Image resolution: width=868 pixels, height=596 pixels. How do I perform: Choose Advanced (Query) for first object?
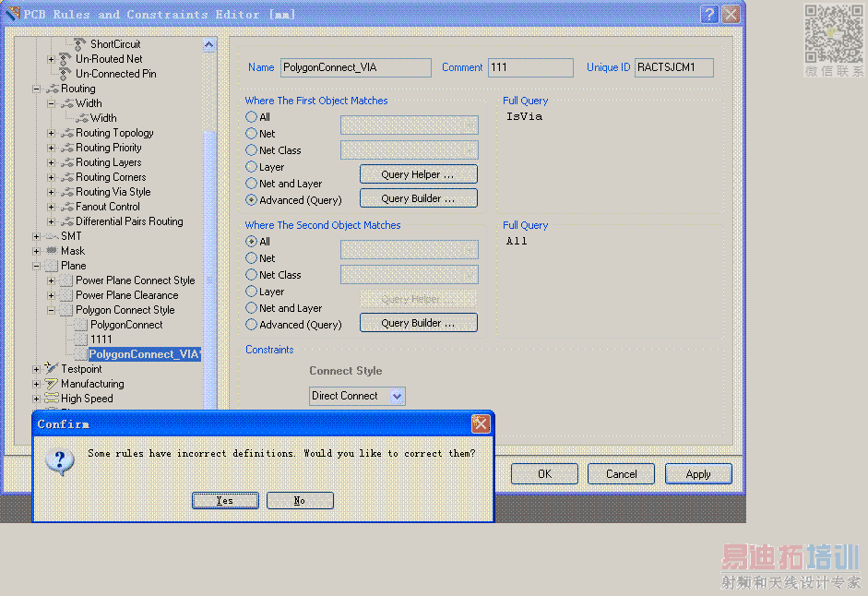tap(251, 200)
